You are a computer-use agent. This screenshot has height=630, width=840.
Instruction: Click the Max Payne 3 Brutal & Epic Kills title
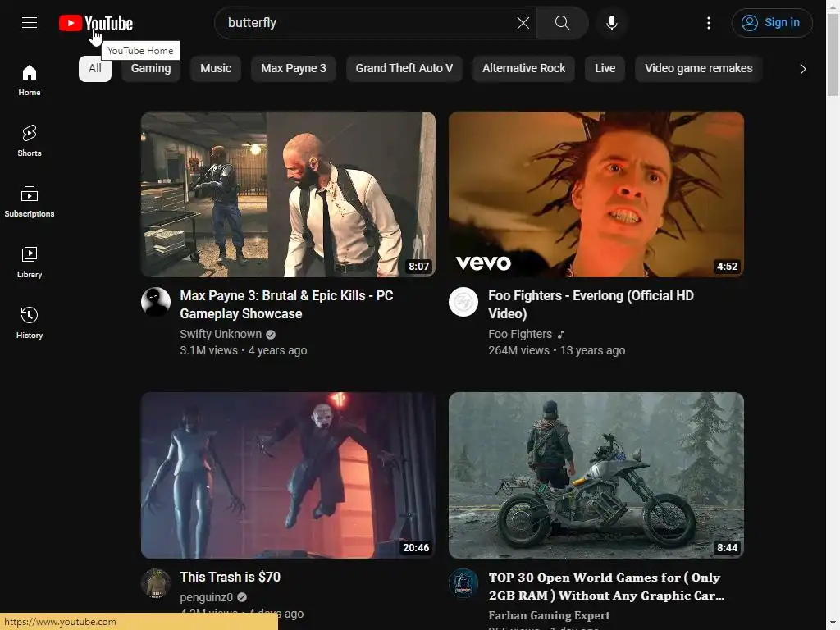point(286,304)
